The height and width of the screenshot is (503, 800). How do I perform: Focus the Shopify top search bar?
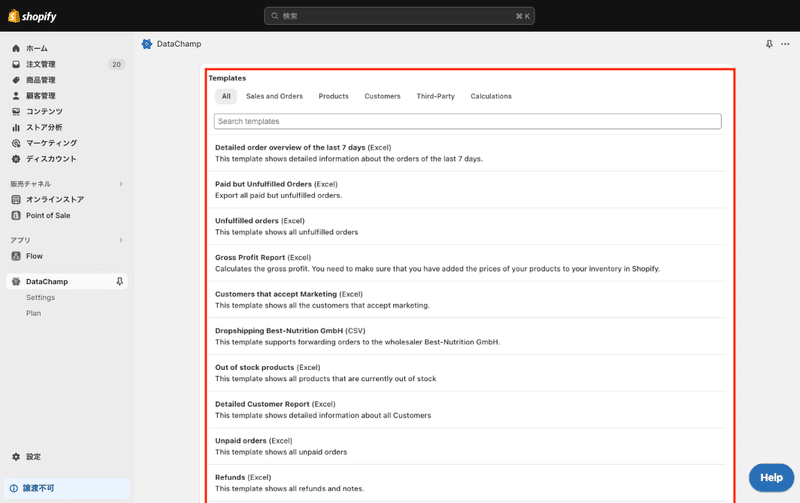[x=399, y=16]
